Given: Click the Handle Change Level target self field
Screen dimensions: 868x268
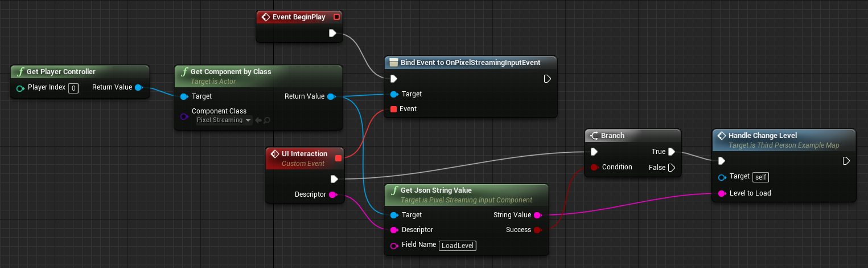Looking at the screenshot, I should (761, 177).
